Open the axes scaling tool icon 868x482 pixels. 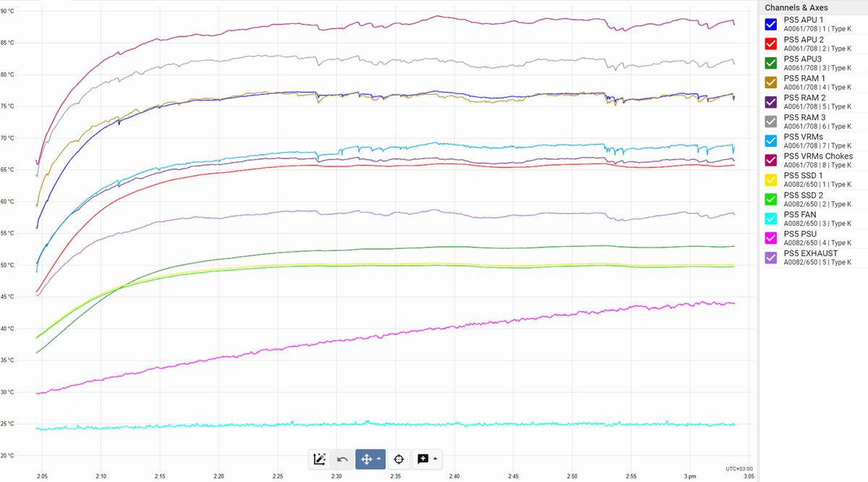tap(319, 459)
